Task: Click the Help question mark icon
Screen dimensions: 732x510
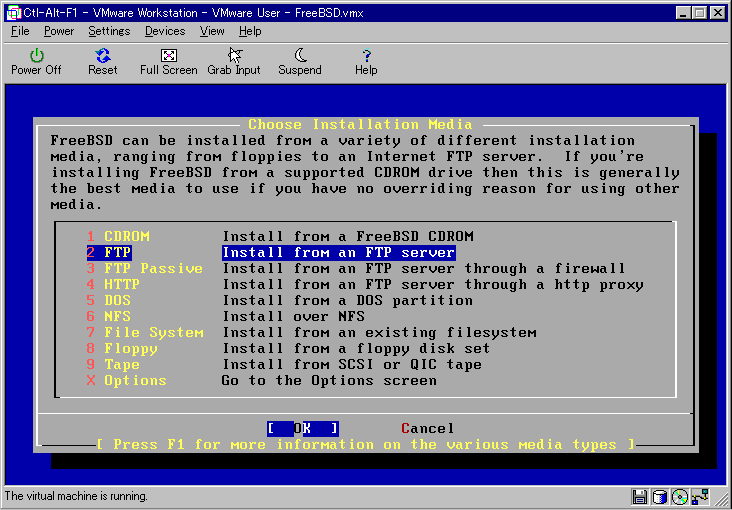Action: 366,56
